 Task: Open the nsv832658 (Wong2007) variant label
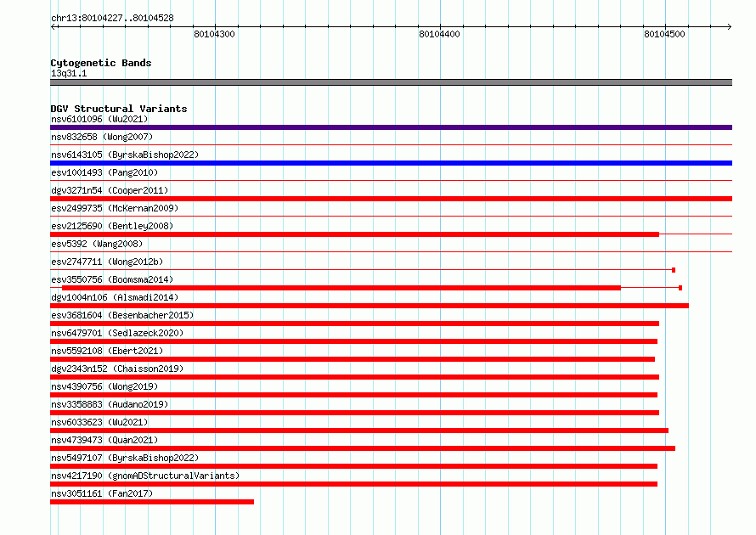pos(102,137)
